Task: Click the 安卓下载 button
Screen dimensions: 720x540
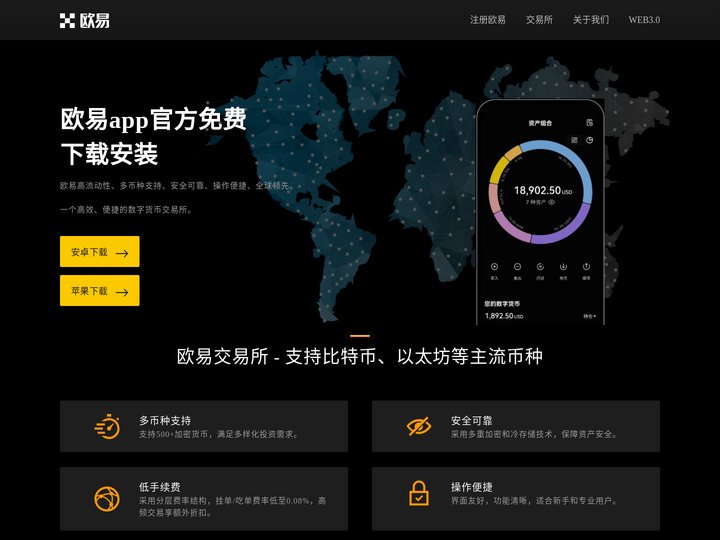Action: point(100,252)
